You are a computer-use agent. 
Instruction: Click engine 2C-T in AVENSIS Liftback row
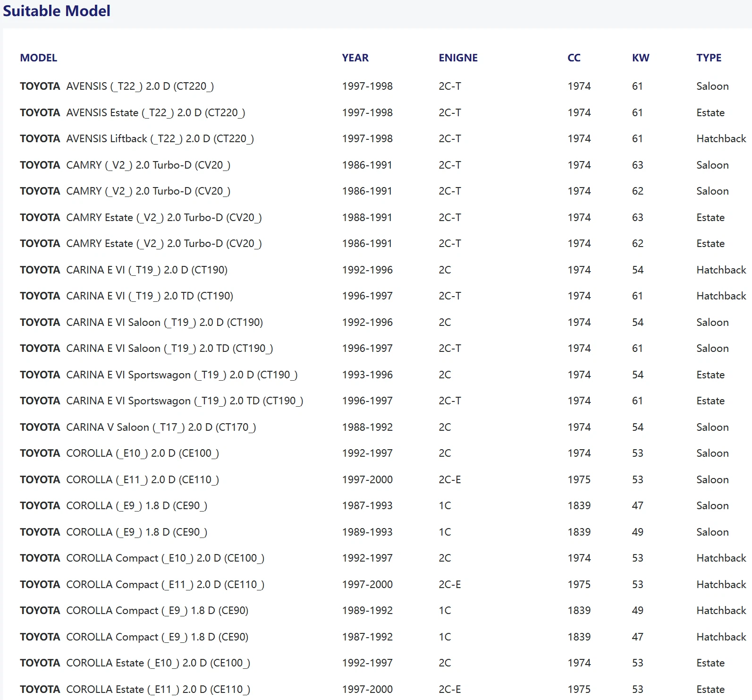coord(450,139)
